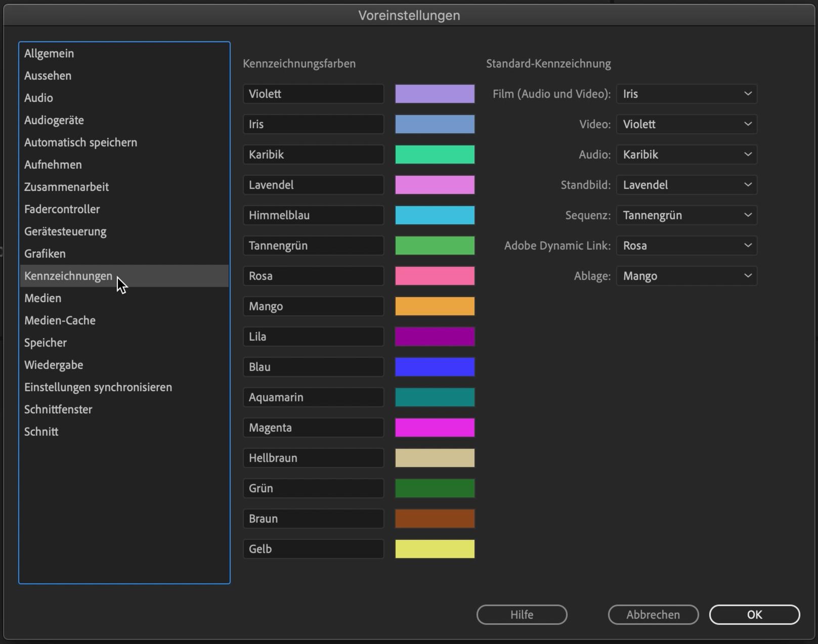Open the Film (Audio und Video) dropdown

[x=686, y=94]
